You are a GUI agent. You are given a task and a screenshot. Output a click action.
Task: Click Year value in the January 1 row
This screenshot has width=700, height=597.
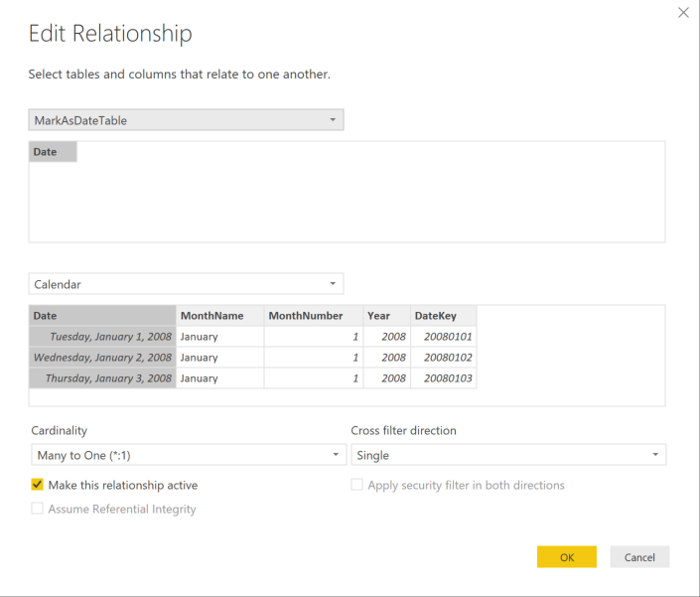coord(386,336)
